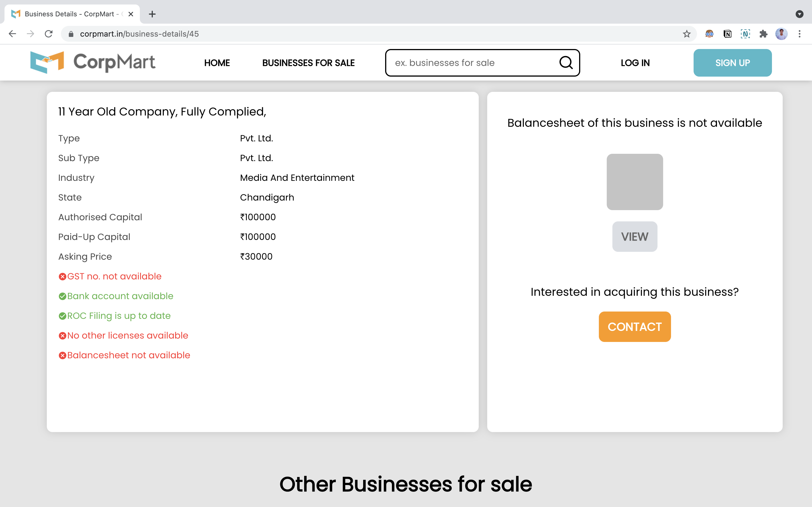Click the tab search dropdown arrow
Screen dimensions: 812x507
(799, 14)
